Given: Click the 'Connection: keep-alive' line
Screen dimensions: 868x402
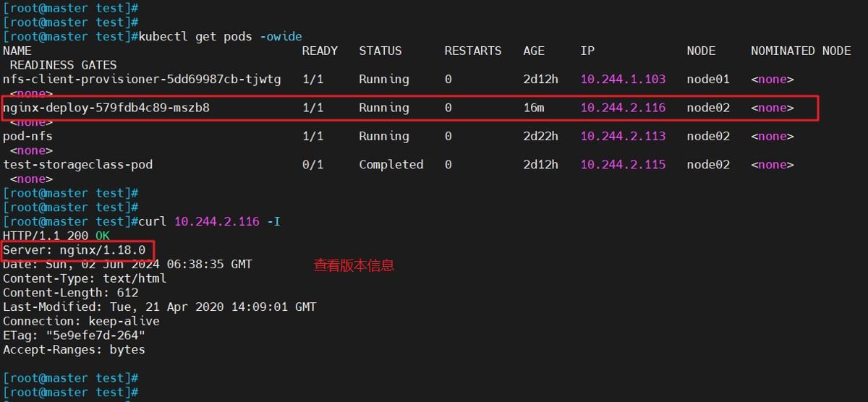Looking at the screenshot, I should (x=81, y=321).
